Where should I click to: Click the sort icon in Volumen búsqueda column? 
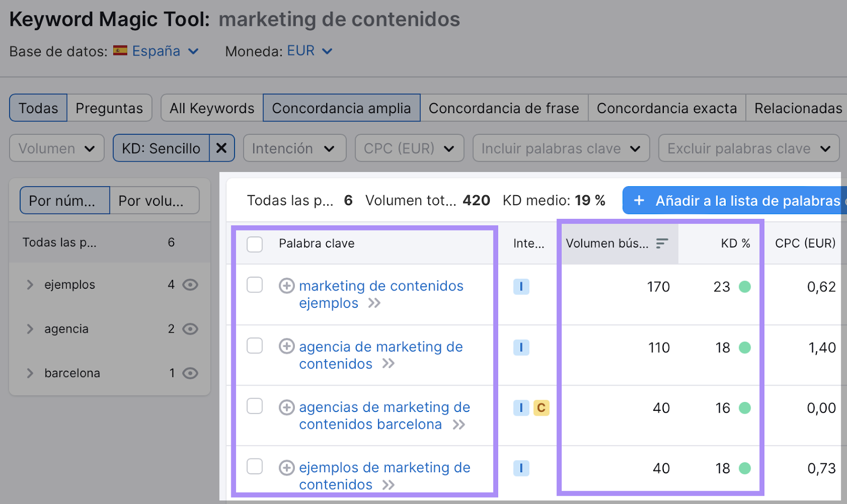click(x=662, y=243)
